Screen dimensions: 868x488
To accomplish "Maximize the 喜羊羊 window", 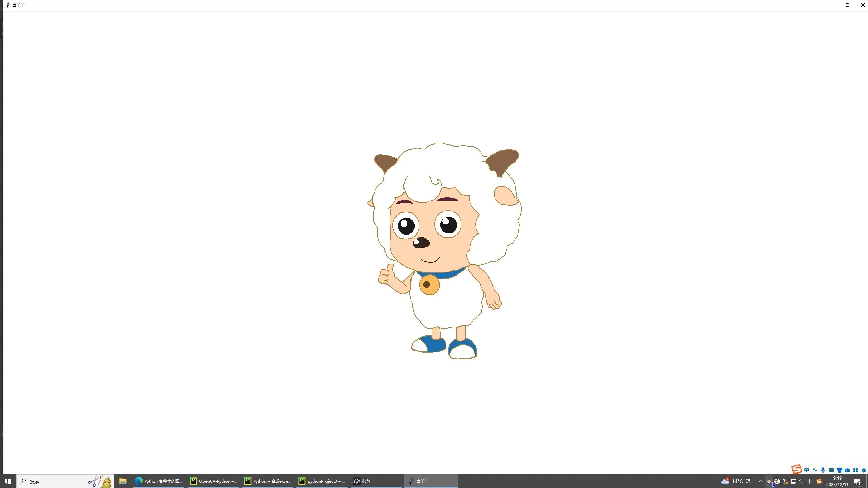I will click(x=847, y=5).
